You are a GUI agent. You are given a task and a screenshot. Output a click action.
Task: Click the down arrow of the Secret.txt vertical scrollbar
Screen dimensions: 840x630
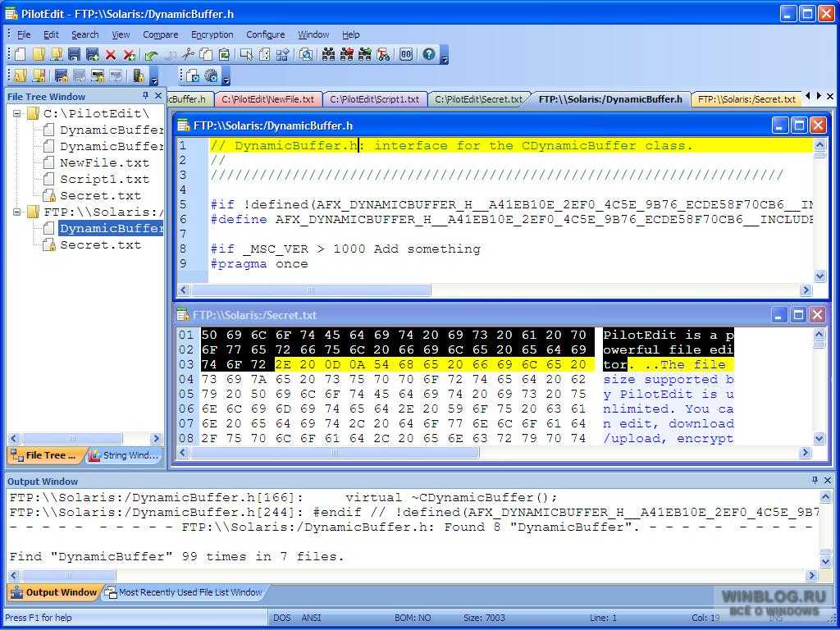819,439
